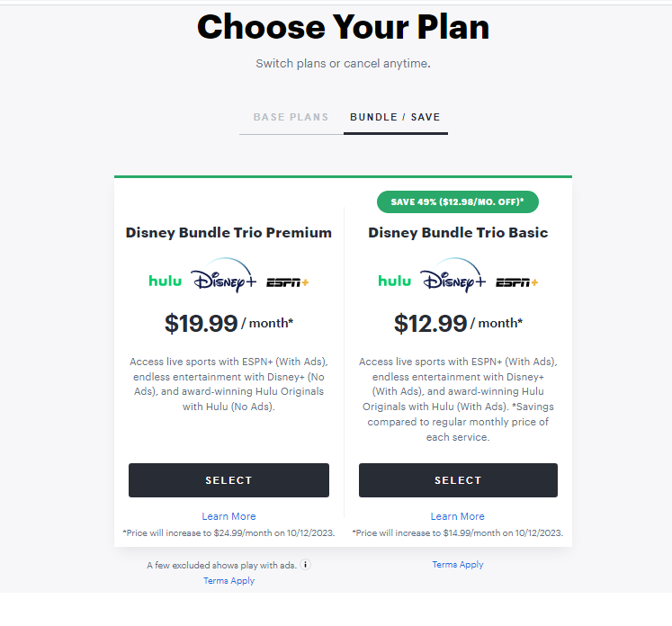The width and height of the screenshot is (672, 626).
Task: Open Learn More under Trio Premium
Action: [228, 516]
